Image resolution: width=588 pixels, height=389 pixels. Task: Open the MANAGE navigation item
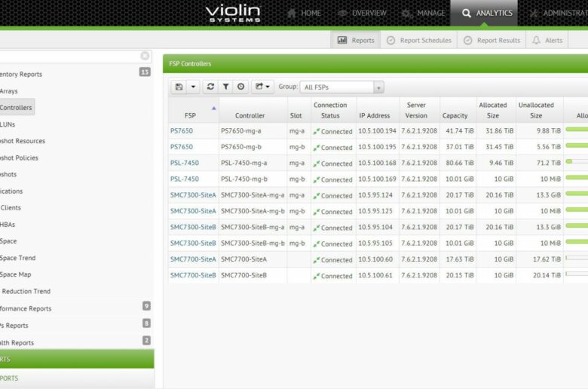(423, 13)
